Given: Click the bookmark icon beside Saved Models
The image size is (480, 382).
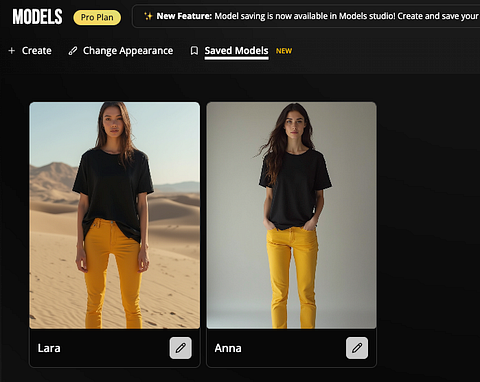Looking at the screenshot, I should (194, 51).
